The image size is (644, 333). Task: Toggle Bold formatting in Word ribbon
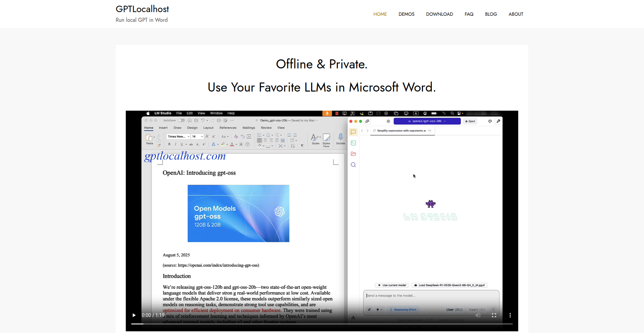pyautogui.click(x=169, y=144)
